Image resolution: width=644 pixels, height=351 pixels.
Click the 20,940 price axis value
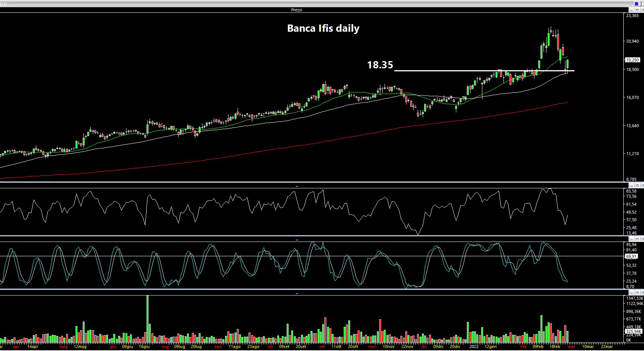[632, 42]
